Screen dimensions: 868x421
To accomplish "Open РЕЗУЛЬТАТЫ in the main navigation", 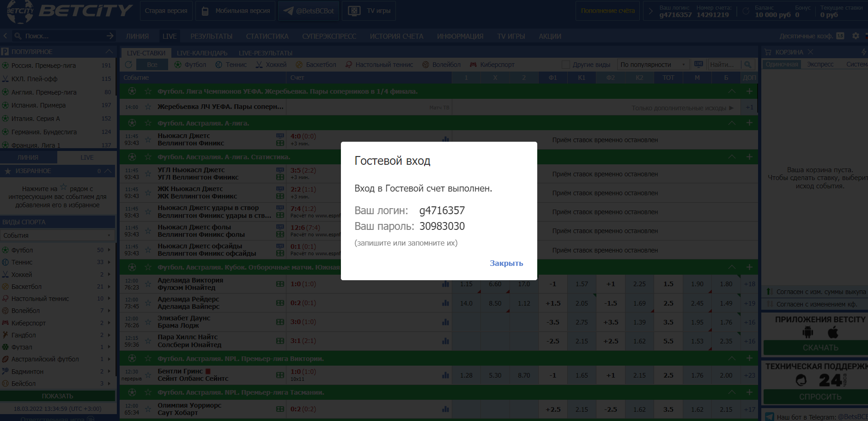I will [212, 36].
